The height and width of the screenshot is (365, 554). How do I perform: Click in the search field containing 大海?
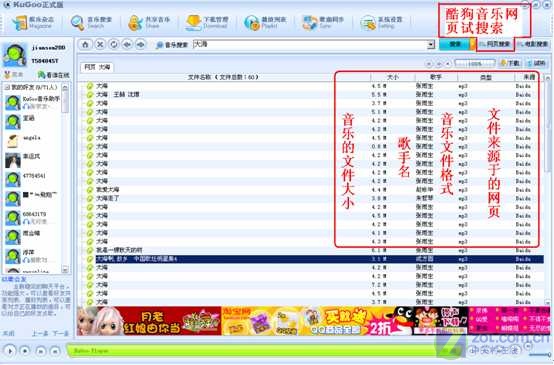(x=310, y=45)
